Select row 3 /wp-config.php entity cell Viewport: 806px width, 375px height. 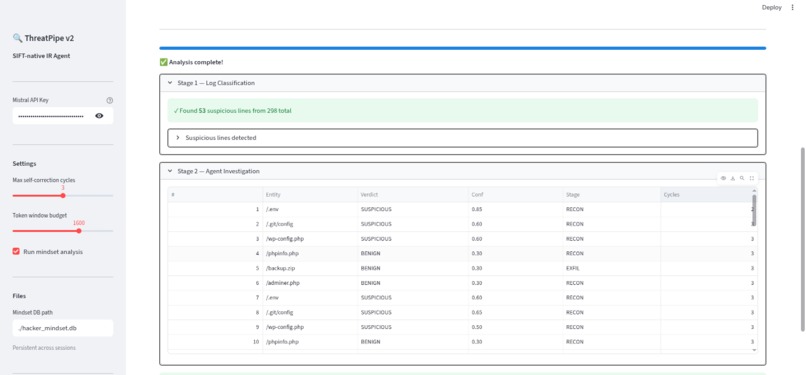tap(310, 239)
